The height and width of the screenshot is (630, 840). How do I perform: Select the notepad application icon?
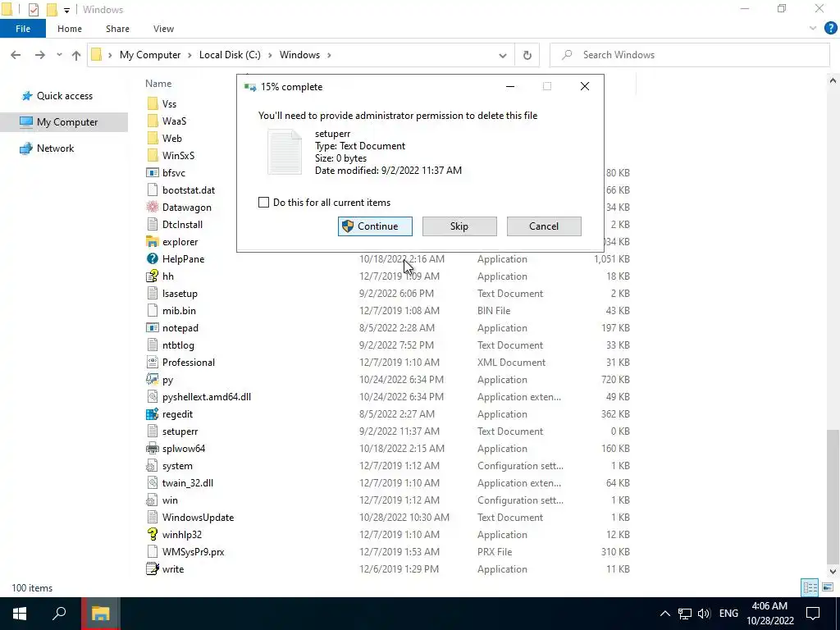(x=153, y=328)
